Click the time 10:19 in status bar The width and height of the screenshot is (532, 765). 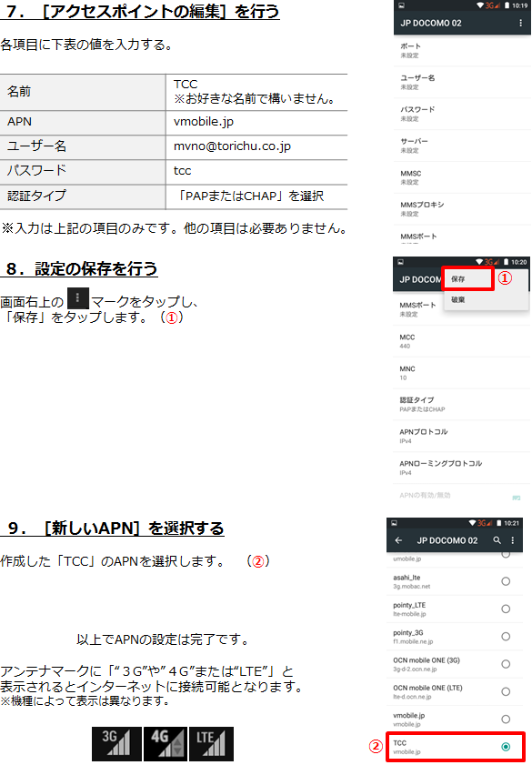tap(520, 5)
